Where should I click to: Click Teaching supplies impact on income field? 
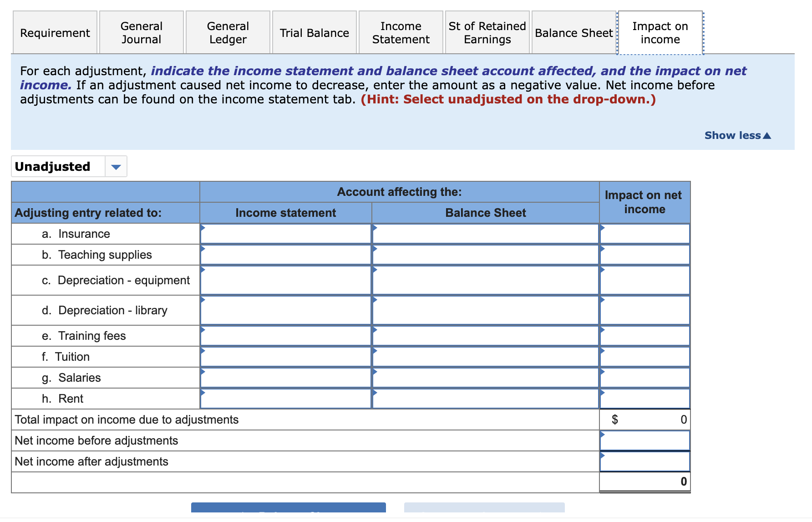645,255
